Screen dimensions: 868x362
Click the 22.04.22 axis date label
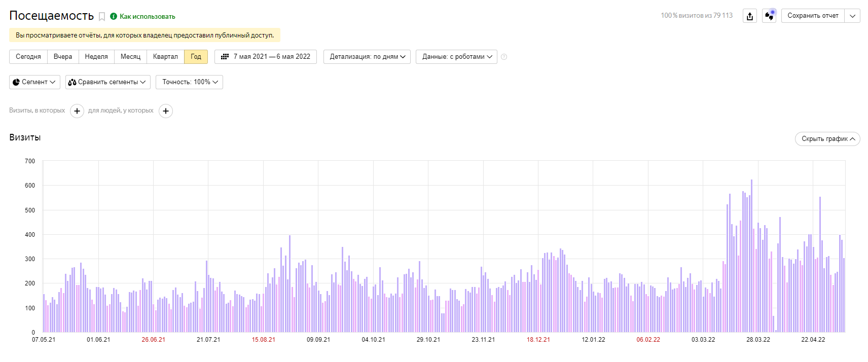tap(813, 340)
